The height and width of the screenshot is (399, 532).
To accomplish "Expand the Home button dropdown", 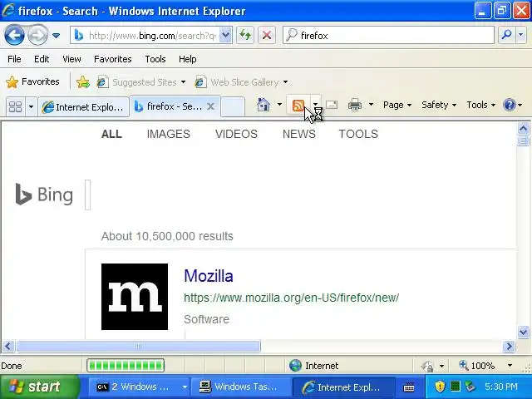I will coord(279,105).
